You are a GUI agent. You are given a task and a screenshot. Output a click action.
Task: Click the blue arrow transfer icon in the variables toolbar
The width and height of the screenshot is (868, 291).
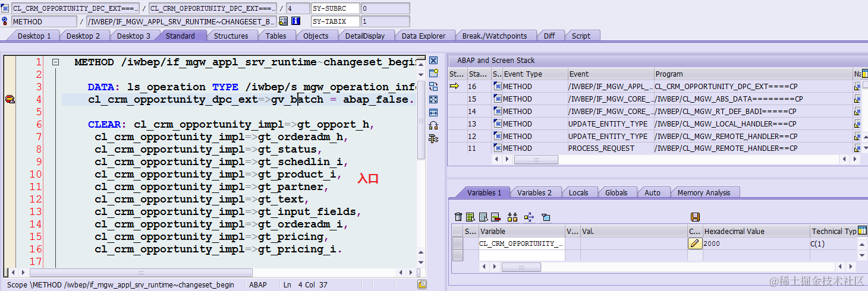pyautogui.click(x=529, y=217)
